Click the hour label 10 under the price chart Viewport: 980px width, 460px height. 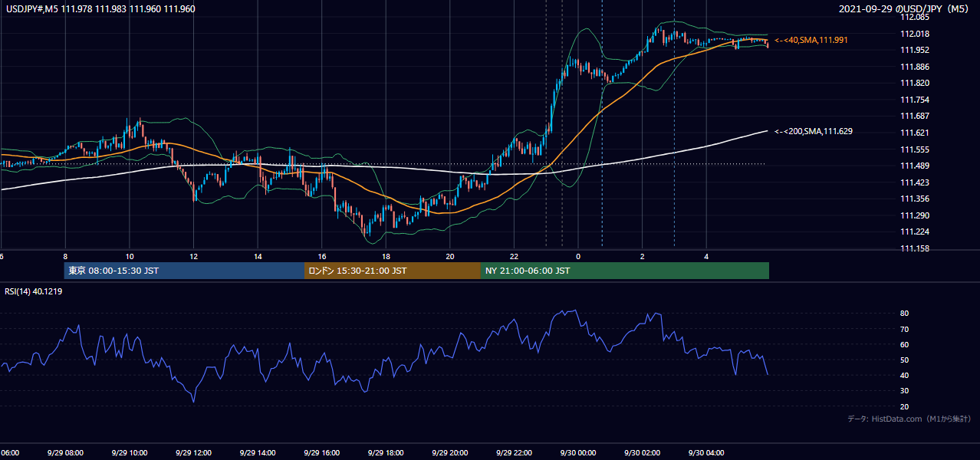coord(130,257)
